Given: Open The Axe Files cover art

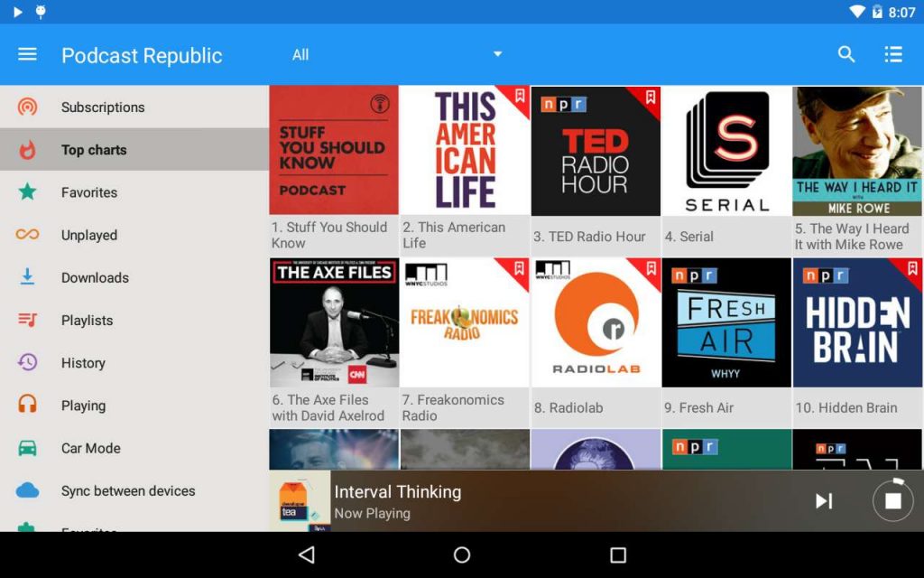Looking at the screenshot, I should pyautogui.click(x=334, y=322).
